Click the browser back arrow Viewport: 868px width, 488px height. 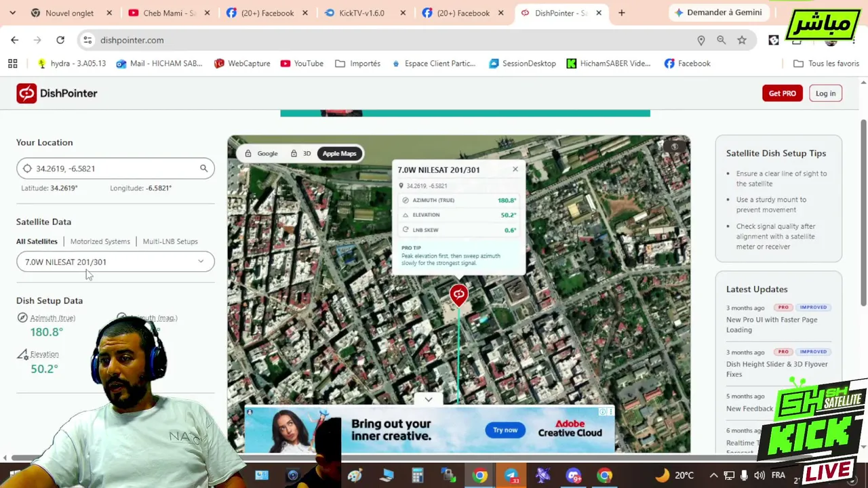[14, 40]
